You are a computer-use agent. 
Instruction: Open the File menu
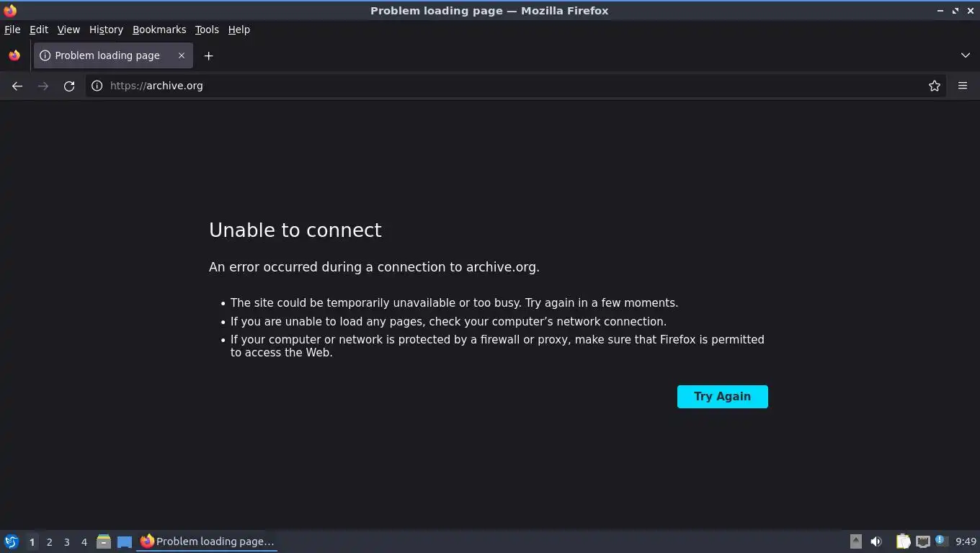point(12,30)
